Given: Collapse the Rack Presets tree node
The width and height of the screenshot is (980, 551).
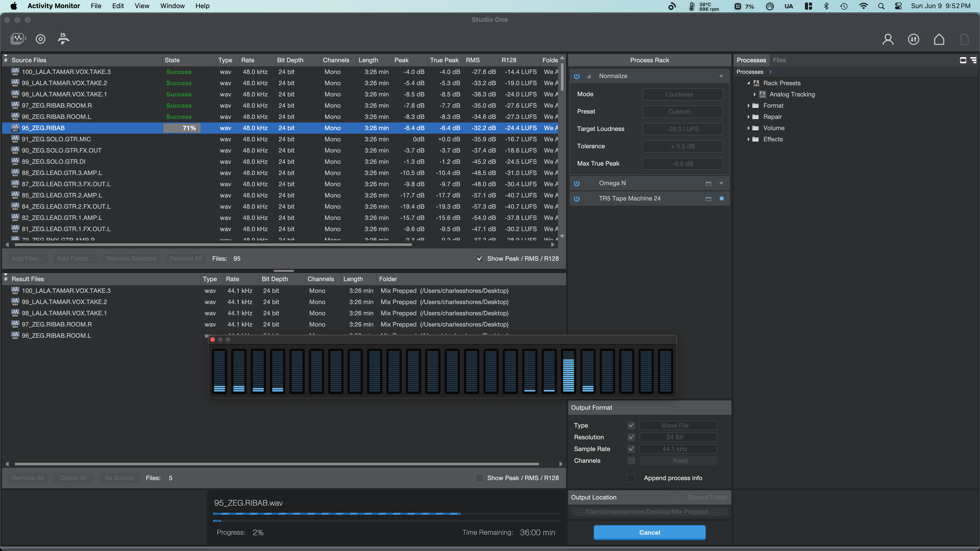Looking at the screenshot, I should [748, 83].
